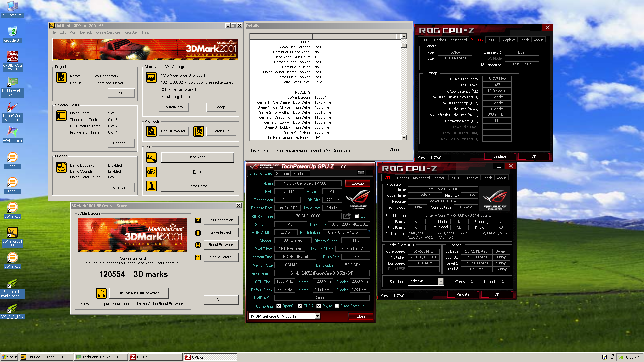Click the GPU-Z bus interface question mark
The width and height of the screenshot is (644, 362).
tap(369, 232)
